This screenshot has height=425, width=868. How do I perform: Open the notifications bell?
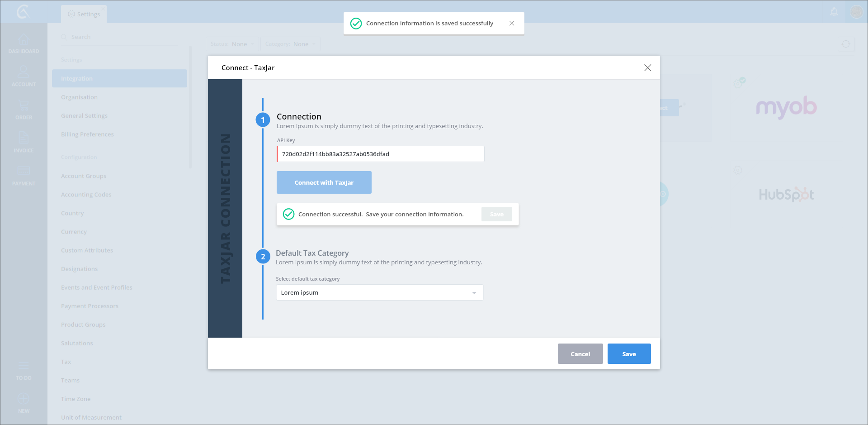pos(834,12)
